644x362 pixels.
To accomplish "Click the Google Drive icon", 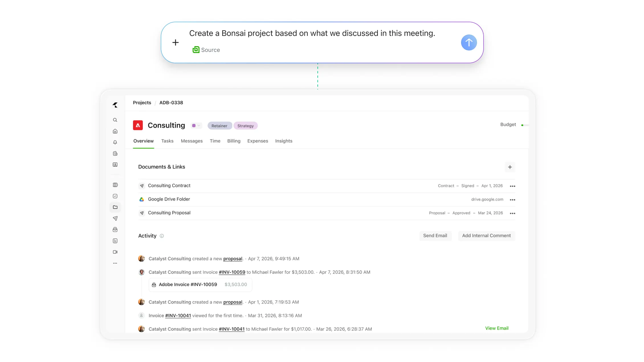I will click(x=142, y=199).
